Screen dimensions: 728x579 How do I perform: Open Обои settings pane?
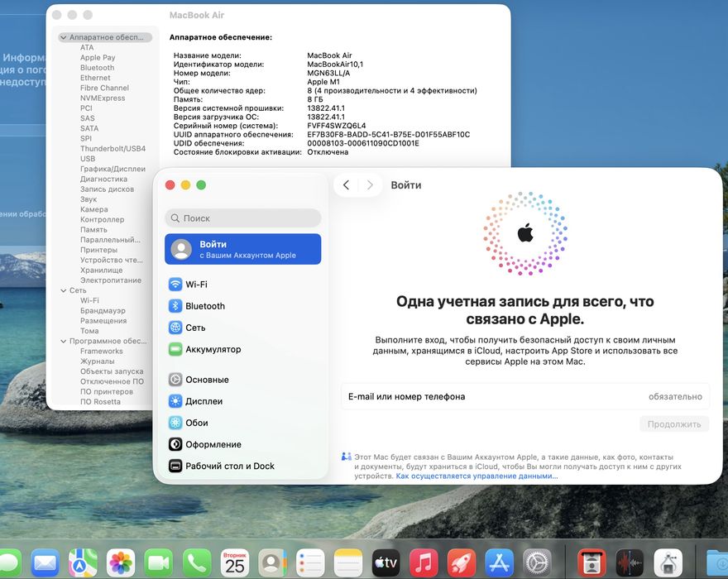coord(243,423)
